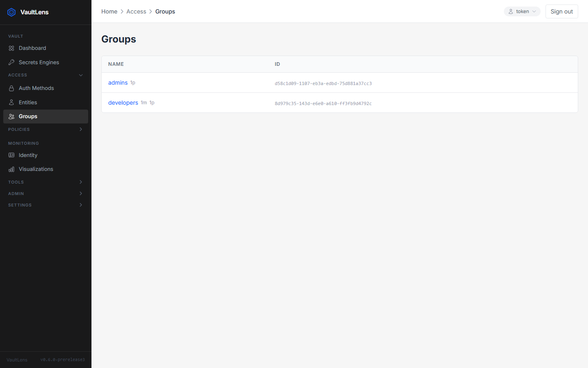Viewport: 588px width, 368px height.
Task: Go to Home breadcrumb
Action: point(109,11)
